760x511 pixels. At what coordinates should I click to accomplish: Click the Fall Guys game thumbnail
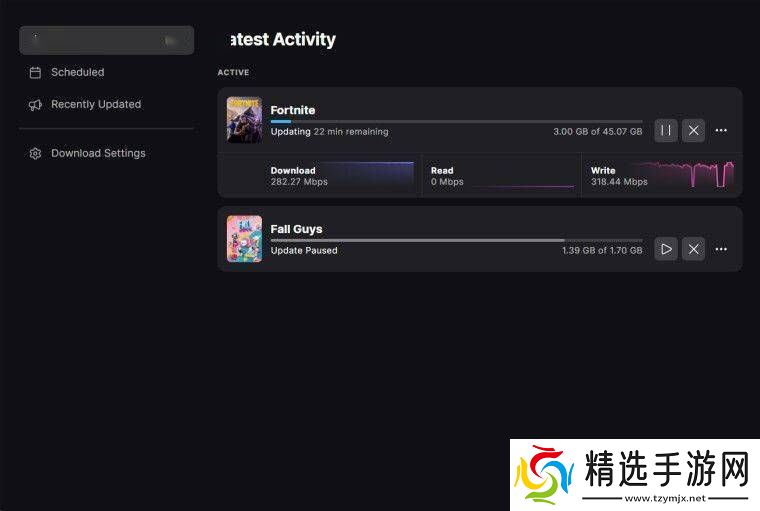point(244,239)
